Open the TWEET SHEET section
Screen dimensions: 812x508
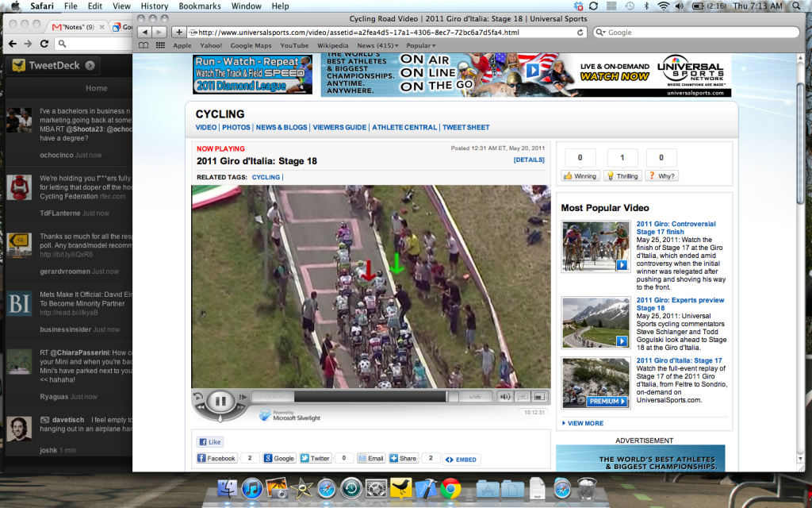pos(466,128)
